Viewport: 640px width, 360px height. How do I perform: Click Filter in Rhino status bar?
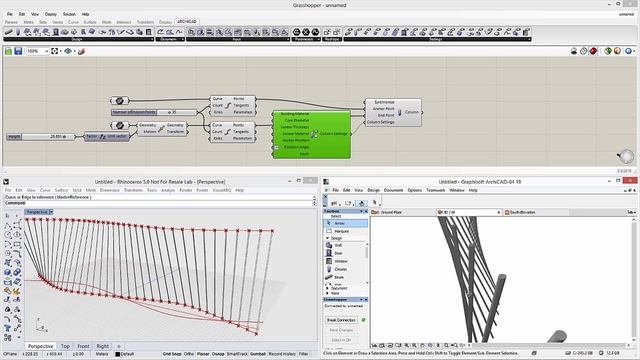click(303, 354)
